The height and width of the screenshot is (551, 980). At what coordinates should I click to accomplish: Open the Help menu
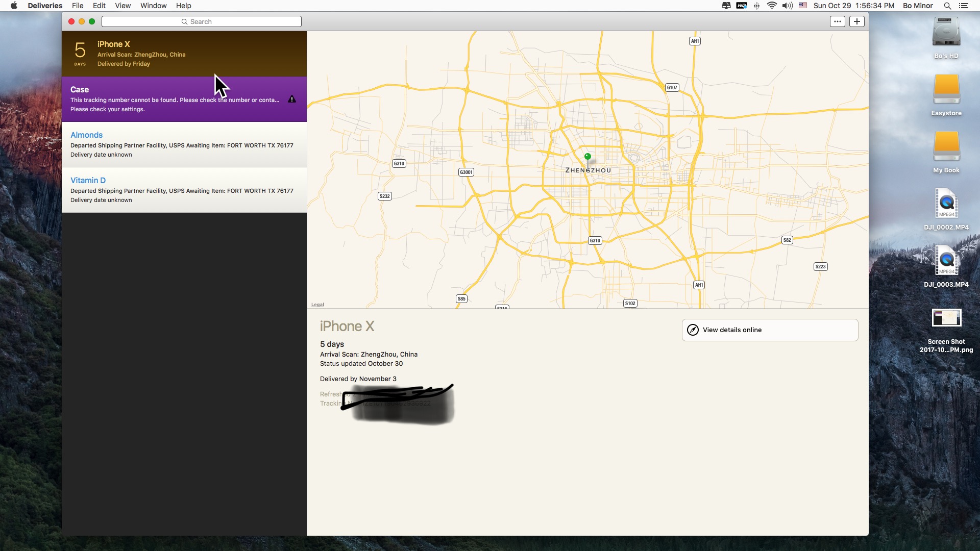(x=183, y=6)
